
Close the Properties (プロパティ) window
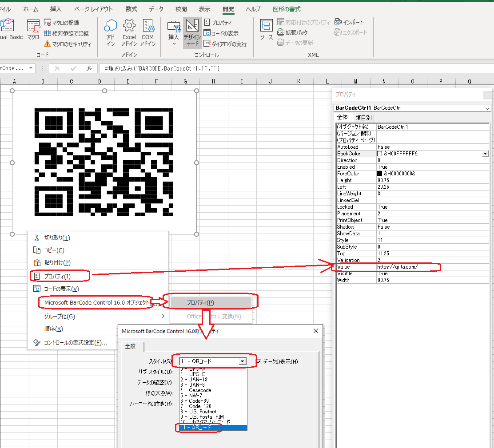tap(487, 95)
